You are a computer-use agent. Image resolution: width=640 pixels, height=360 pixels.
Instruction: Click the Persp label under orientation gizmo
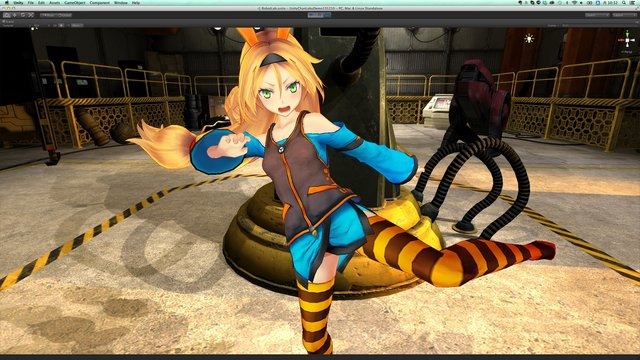pyautogui.click(x=627, y=52)
